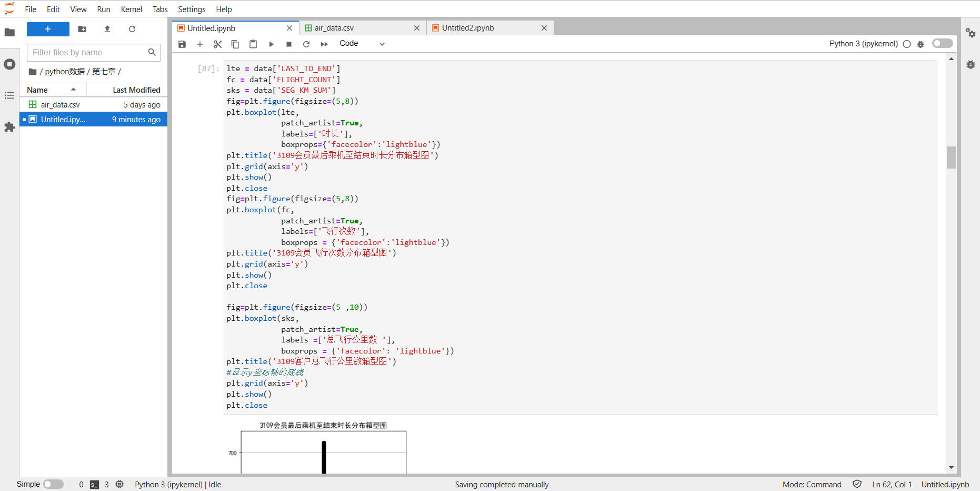
Task: Close the Untitled.ipynb tab
Action: coord(289,28)
